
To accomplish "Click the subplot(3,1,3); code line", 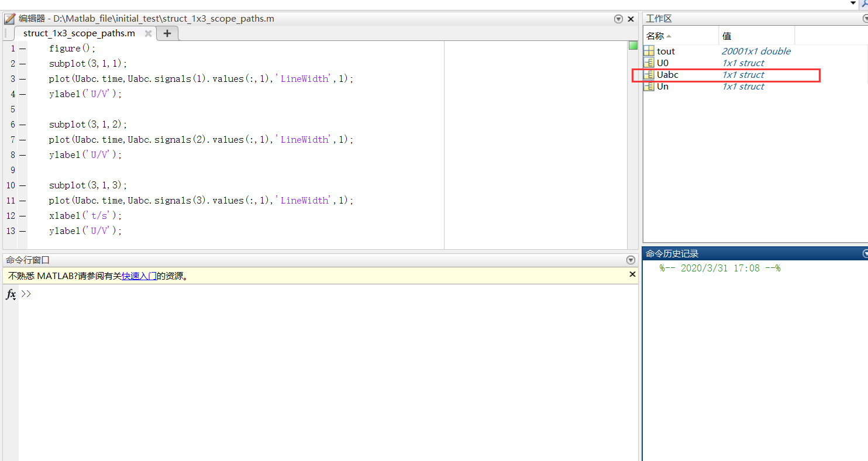I will tap(88, 185).
